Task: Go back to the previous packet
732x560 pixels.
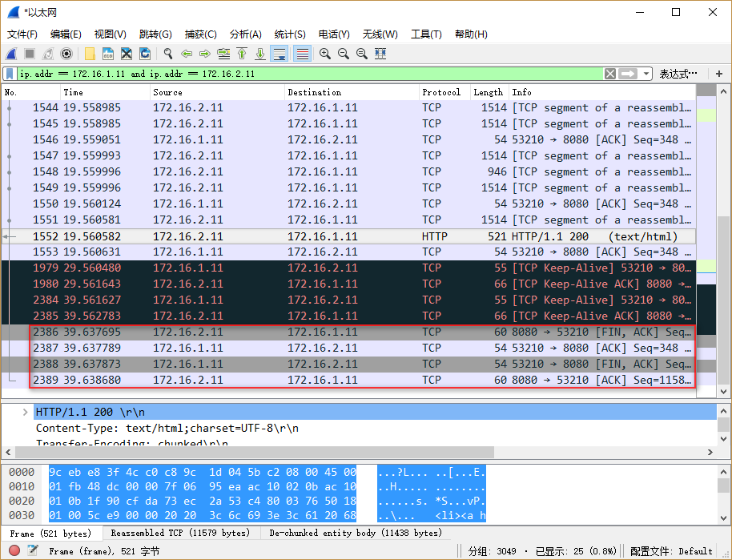Action: click(187, 54)
